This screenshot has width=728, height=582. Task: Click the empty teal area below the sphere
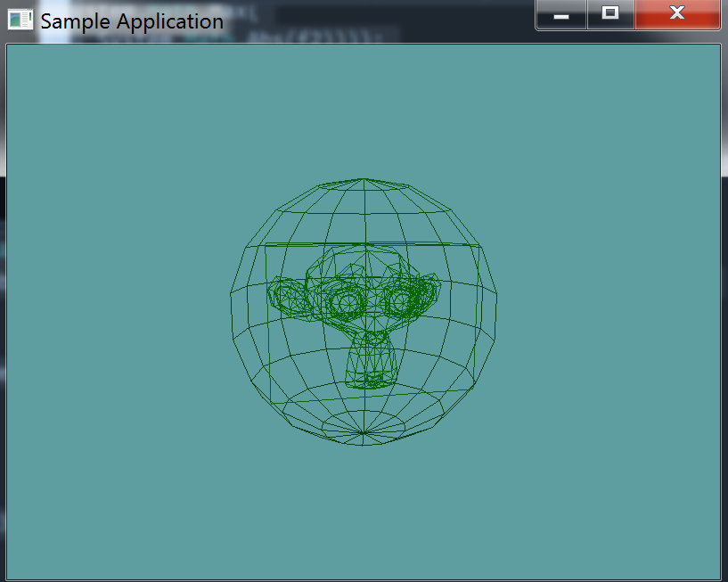click(x=363, y=508)
